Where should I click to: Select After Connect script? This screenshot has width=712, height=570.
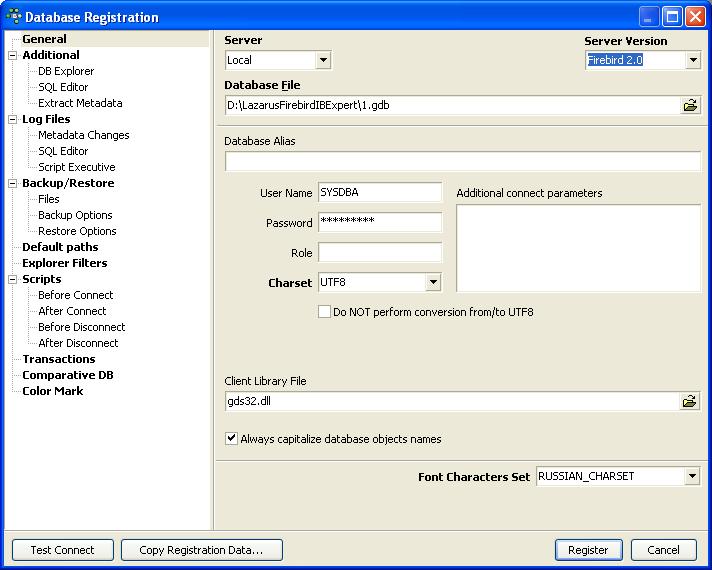coord(72,311)
